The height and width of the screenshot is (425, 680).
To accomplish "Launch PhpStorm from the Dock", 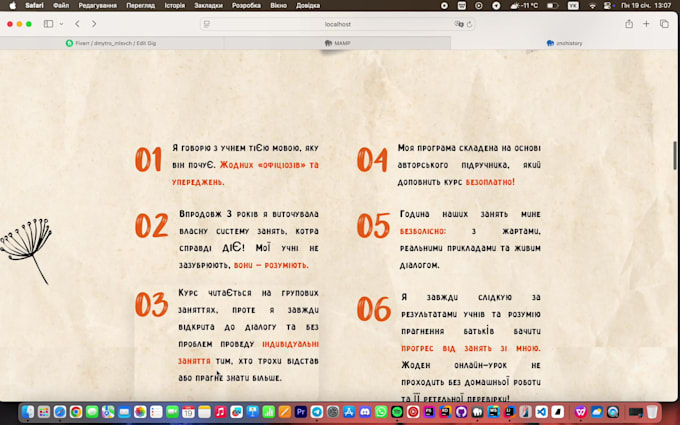I will coord(429,412).
